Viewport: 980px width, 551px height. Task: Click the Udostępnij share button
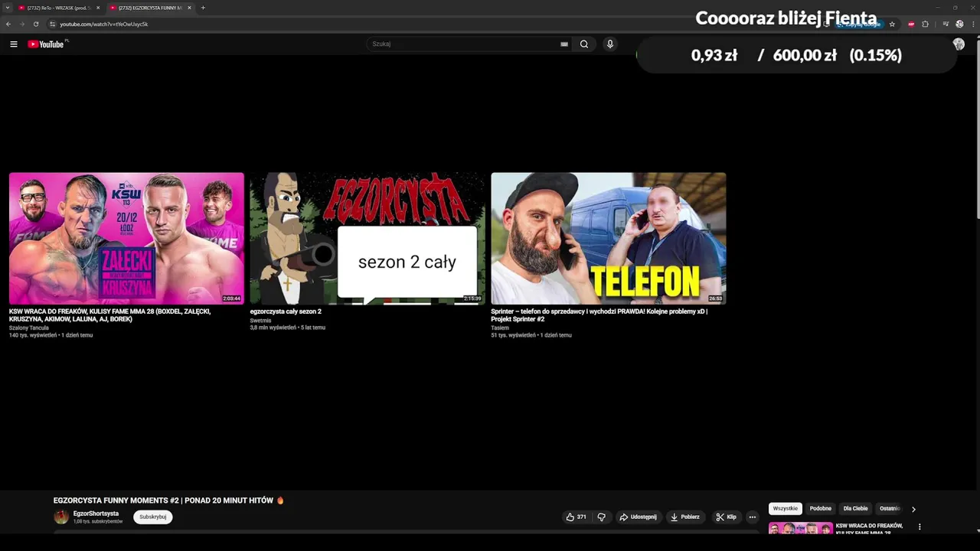pyautogui.click(x=638, y=517)
